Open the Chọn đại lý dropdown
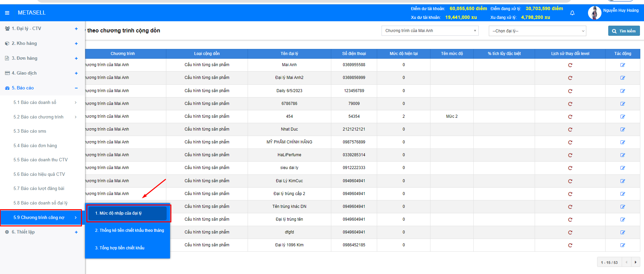Viewport: 644px width, 274px height. coord(537,31)
